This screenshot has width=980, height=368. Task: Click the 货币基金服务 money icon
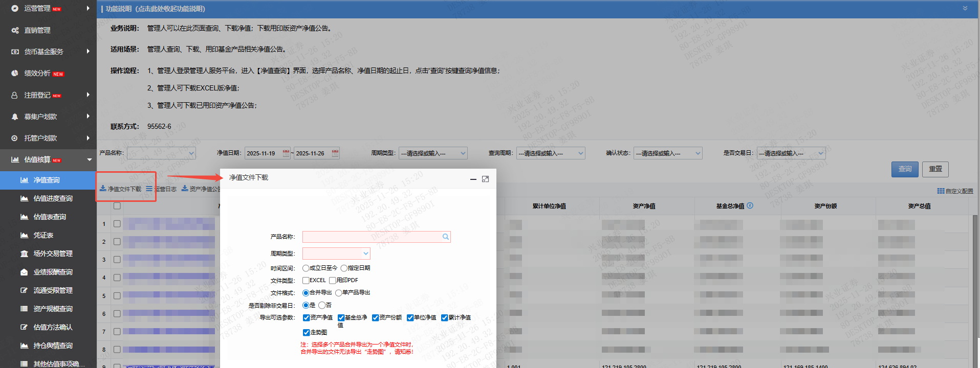pyautogui.click(x=15, y=52)
